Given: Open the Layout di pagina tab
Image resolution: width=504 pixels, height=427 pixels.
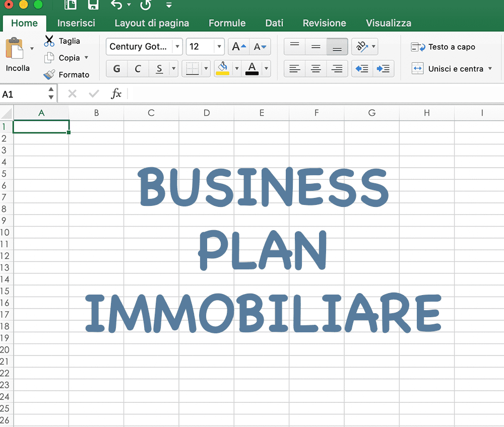Looking at the screenshot, I should 152,23.
